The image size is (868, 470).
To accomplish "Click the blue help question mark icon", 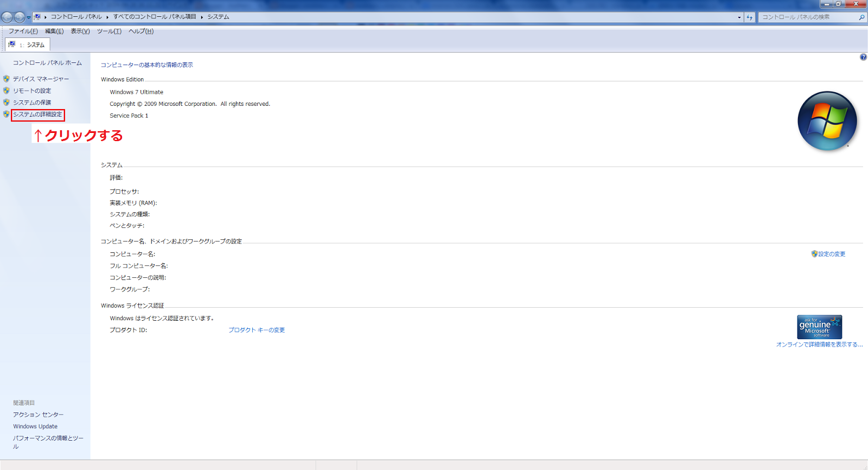I will coord(863,57).
